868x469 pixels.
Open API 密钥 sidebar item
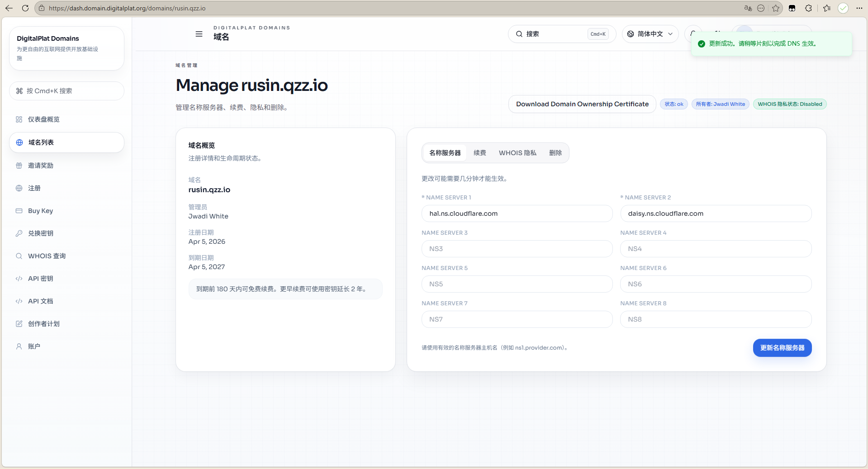coord(40,279)
